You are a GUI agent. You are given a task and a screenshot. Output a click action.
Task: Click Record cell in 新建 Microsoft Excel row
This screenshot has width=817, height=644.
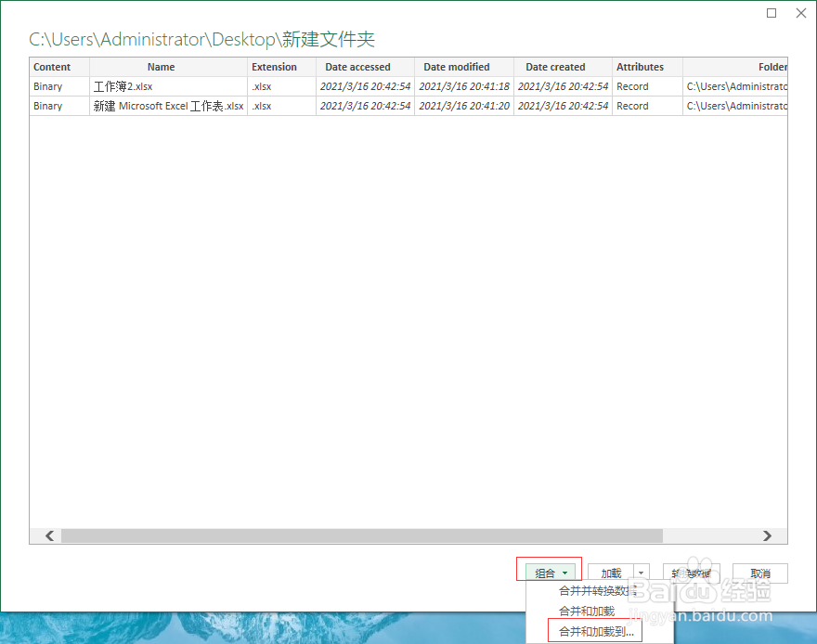tap(647, 106)
